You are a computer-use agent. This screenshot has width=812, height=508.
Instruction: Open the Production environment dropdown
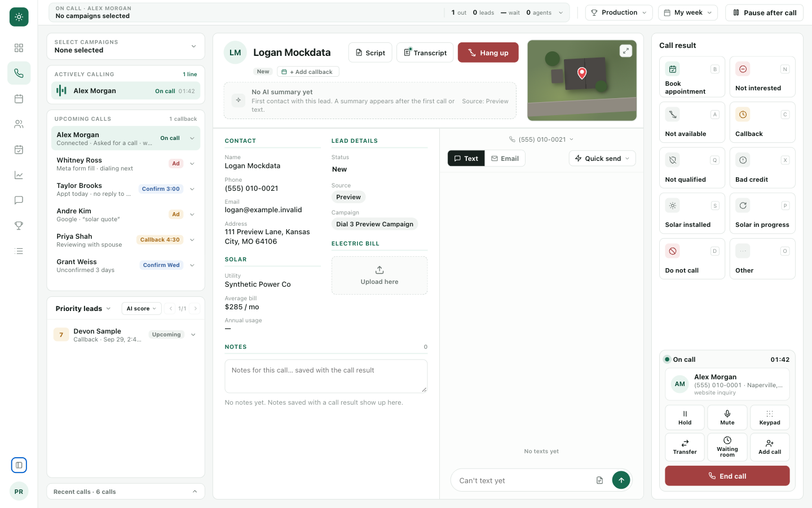coord(619,12)
